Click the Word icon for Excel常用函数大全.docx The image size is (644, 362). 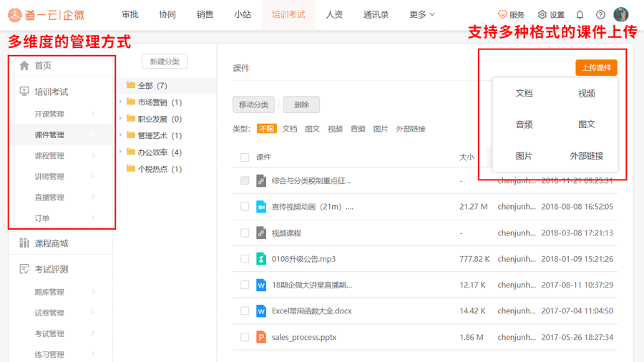(261, 311)
